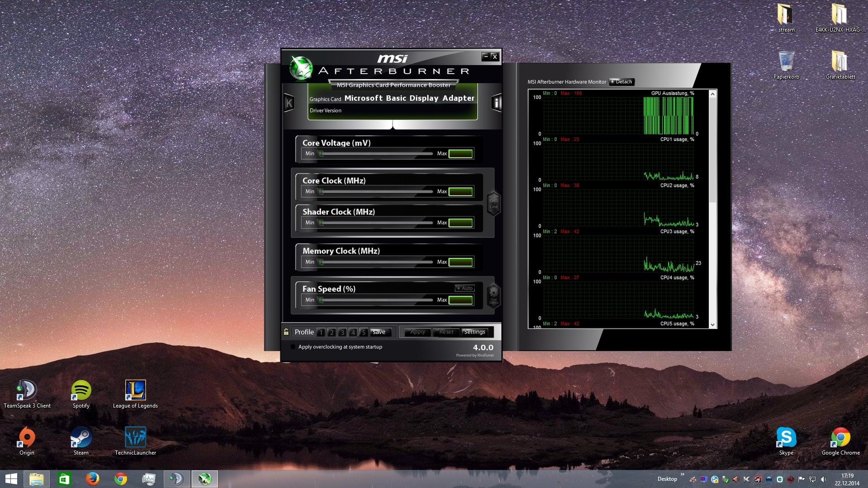Select profile slot 5

pos(364,332)
